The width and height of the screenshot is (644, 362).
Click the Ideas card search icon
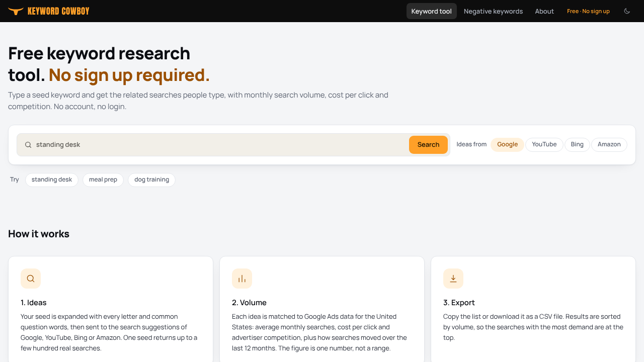click(31, 279)
